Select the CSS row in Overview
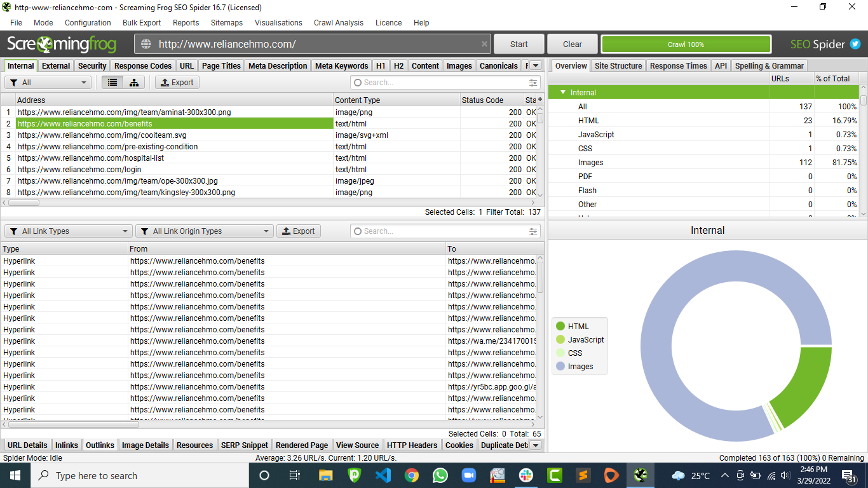 pyautogui.click(x=703, y=149)
